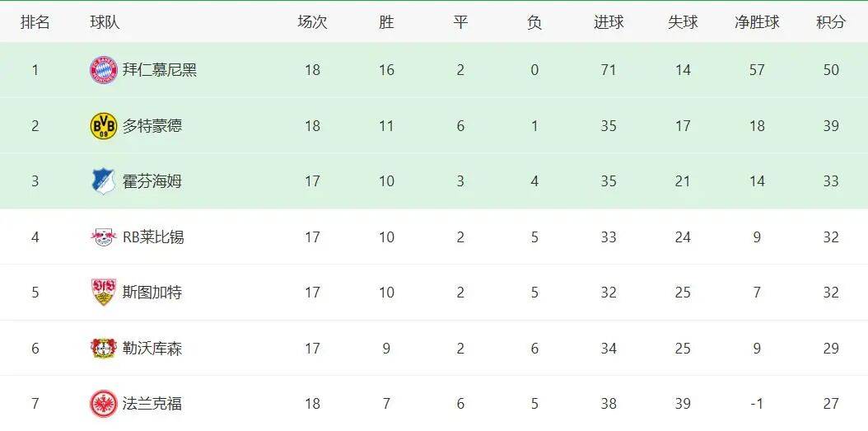Image resolution: width=868 pixels, height=431 pixels.
Task: Select the 勒沃库森 team name
Action: [152, 349]
